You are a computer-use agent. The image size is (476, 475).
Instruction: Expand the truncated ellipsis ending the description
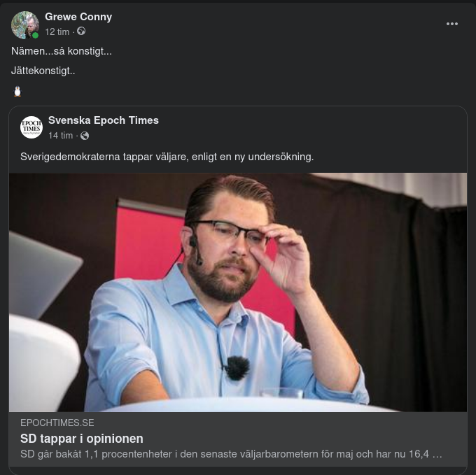click(437, 454)
